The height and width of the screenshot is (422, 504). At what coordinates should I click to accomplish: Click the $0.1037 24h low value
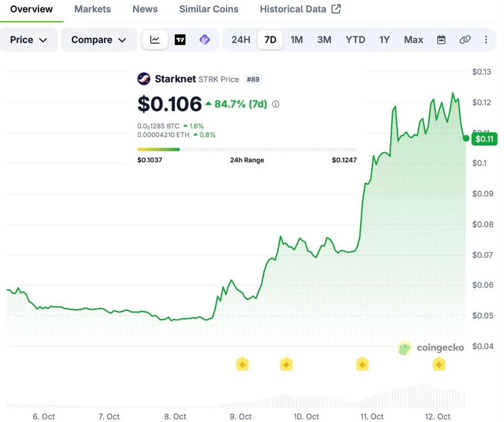click(150, 160)
